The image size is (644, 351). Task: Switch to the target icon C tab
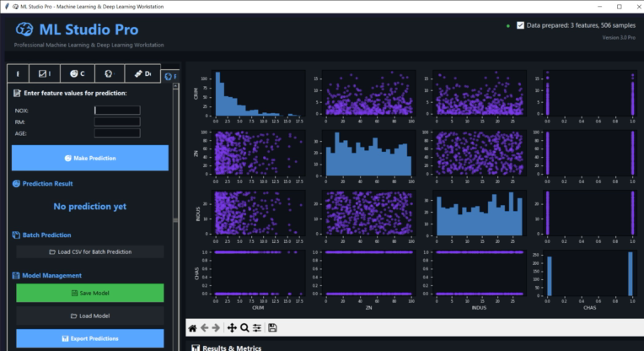(78, 73)
